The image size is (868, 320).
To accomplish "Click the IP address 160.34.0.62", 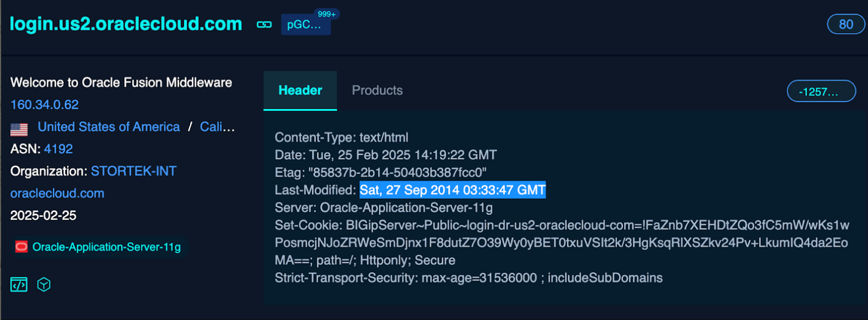I will 44,104.
